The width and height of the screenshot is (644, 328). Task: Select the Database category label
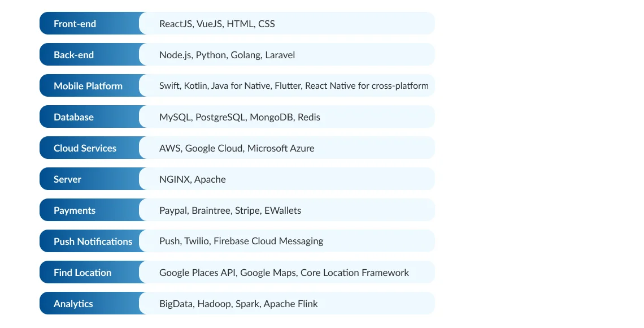coord(73,117)
